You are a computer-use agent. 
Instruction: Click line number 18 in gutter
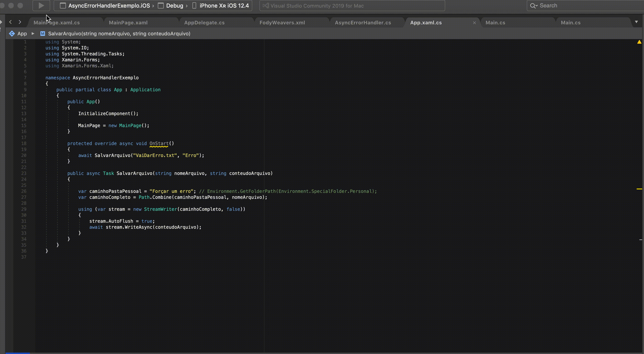click(24, 144)
